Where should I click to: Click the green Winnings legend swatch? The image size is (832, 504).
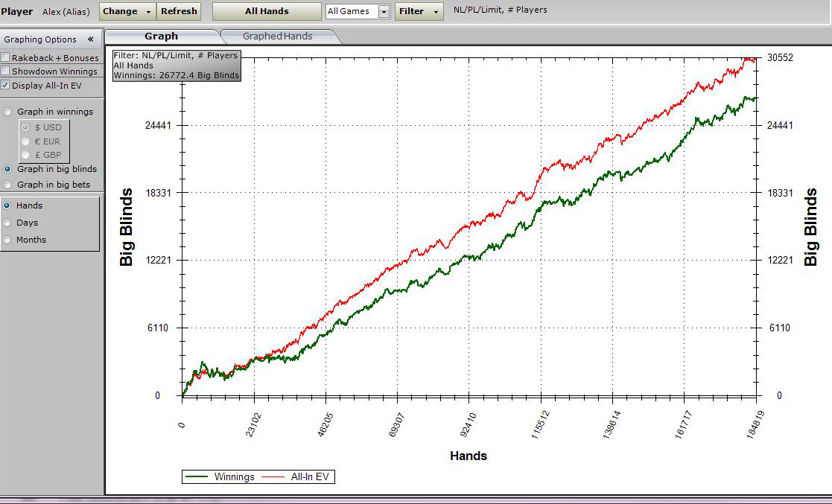tap(197, 477)
